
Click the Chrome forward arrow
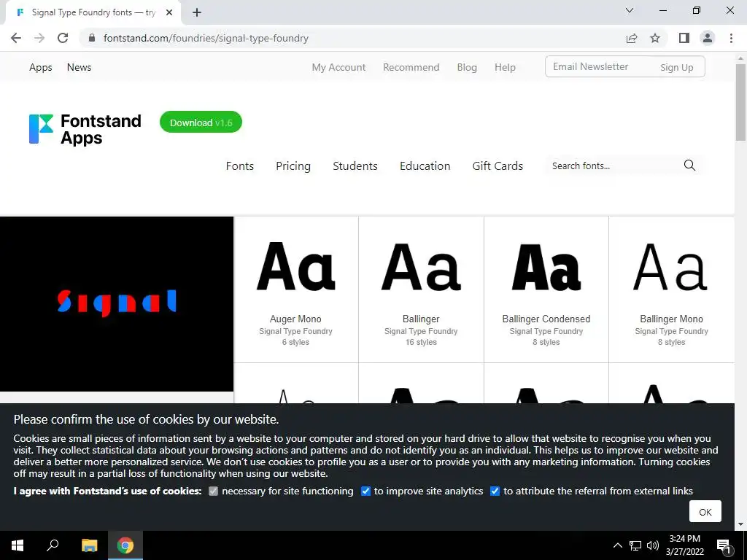click(39, 38)
